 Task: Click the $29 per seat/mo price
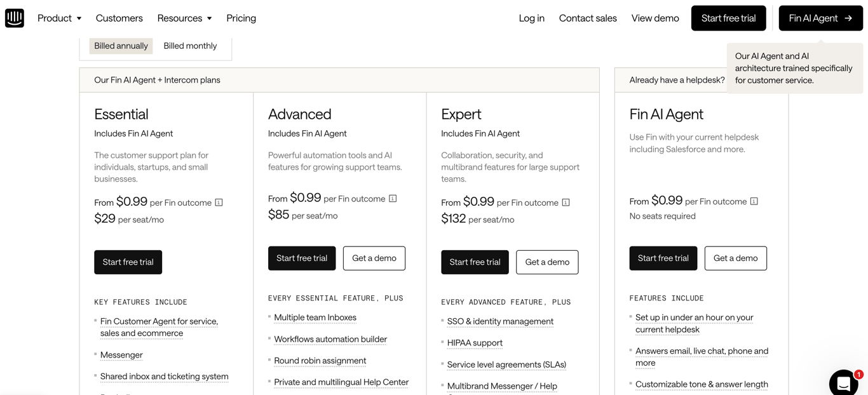129,219
